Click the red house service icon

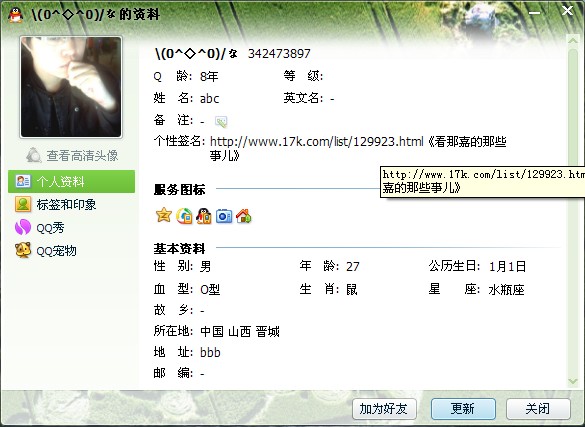[244, 216]
